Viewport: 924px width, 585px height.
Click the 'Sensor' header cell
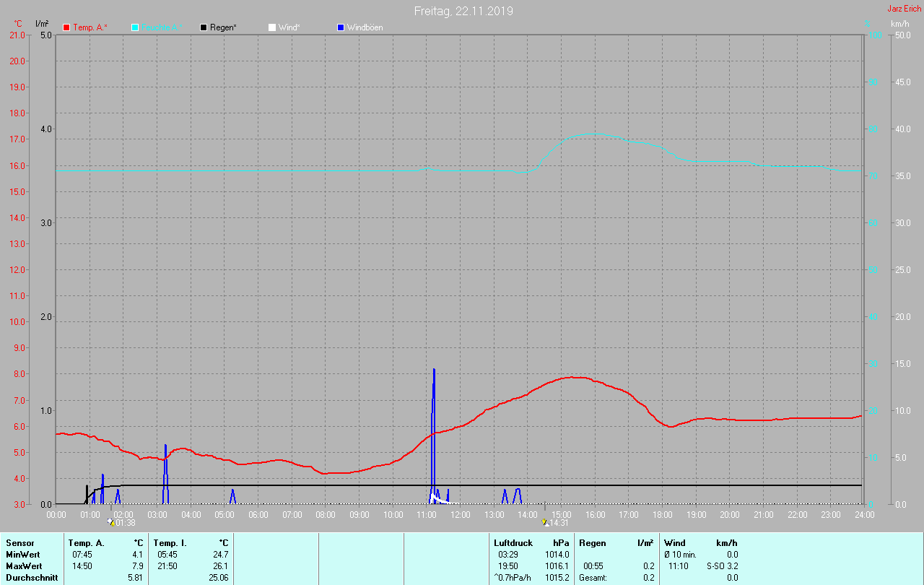tap(19, 543)
